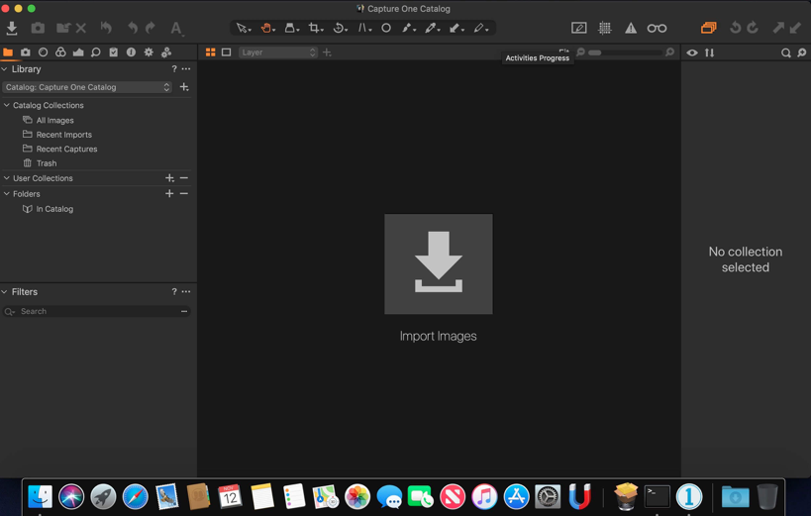Open Library panel help question mark

tap(174, 69)
